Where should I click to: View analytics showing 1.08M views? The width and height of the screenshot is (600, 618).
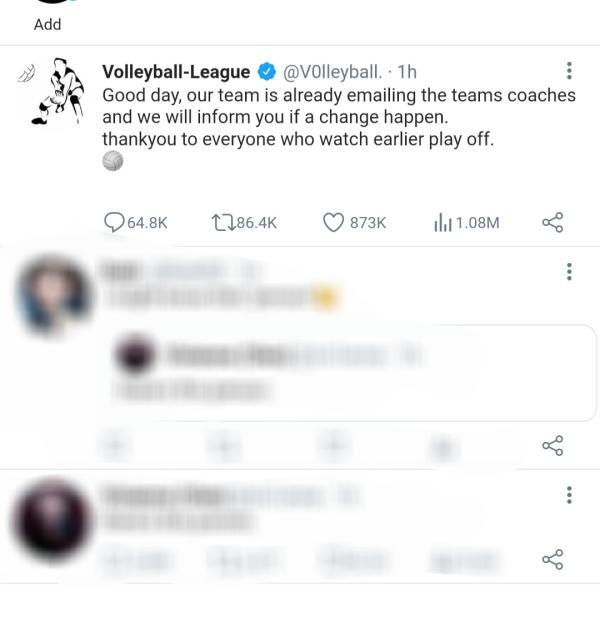pos(466,223)
